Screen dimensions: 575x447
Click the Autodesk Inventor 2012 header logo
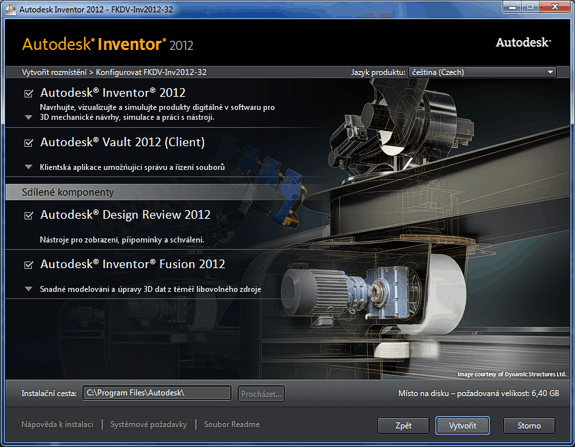pyautogui.click(x=107, y=44)
